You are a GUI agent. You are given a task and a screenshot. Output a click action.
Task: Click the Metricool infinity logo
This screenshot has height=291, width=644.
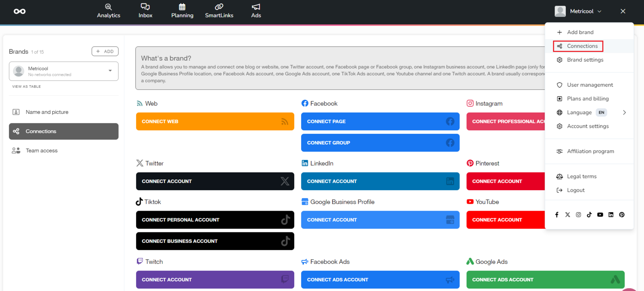click(19, 11)
